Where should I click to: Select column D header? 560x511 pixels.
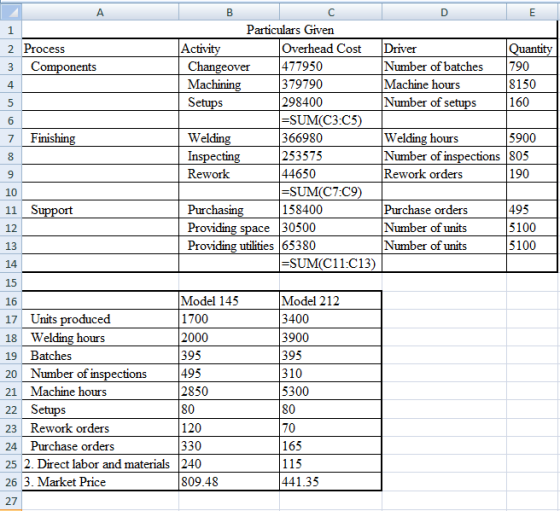[444, 12]
